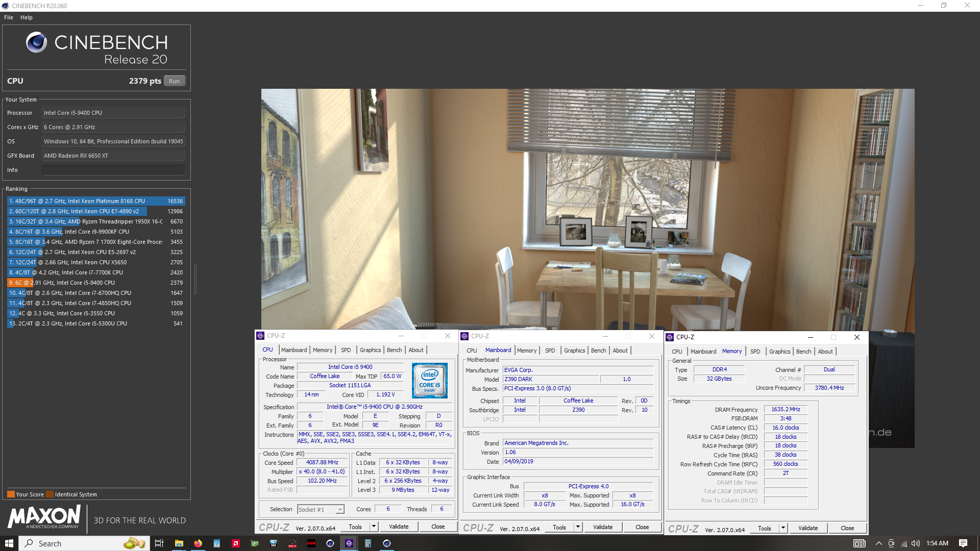The width and height of the screenshot is (980, 551).
Task: Switch to CPU-Z via its taskbar icon
Action: (349, 543)
